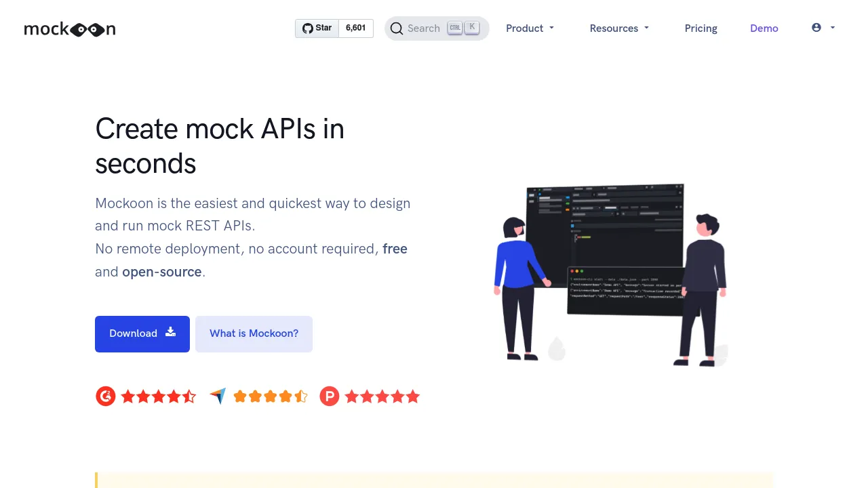Click the bold 'open-source' text

[162, 272]
